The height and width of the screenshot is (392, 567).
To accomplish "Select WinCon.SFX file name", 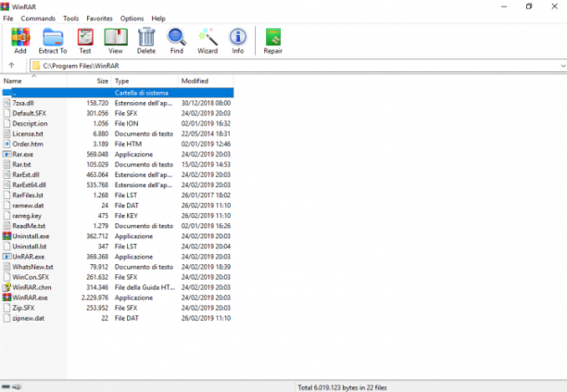I will coord(31,277).
